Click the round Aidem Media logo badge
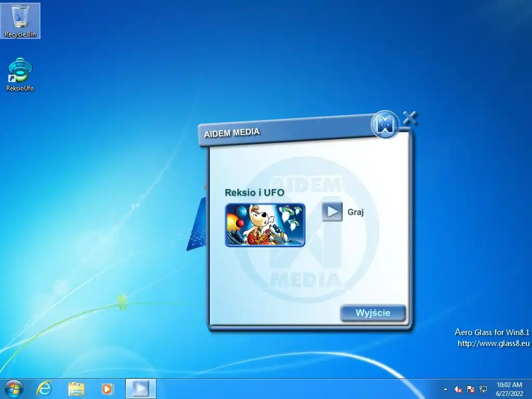This screenshot has width=532, height=399. pos(385,124)
